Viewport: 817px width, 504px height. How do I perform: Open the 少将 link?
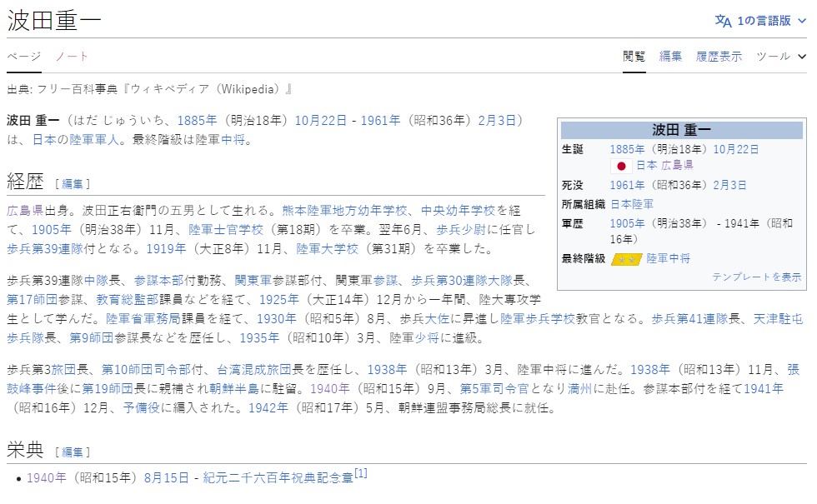tap(426, 338)
